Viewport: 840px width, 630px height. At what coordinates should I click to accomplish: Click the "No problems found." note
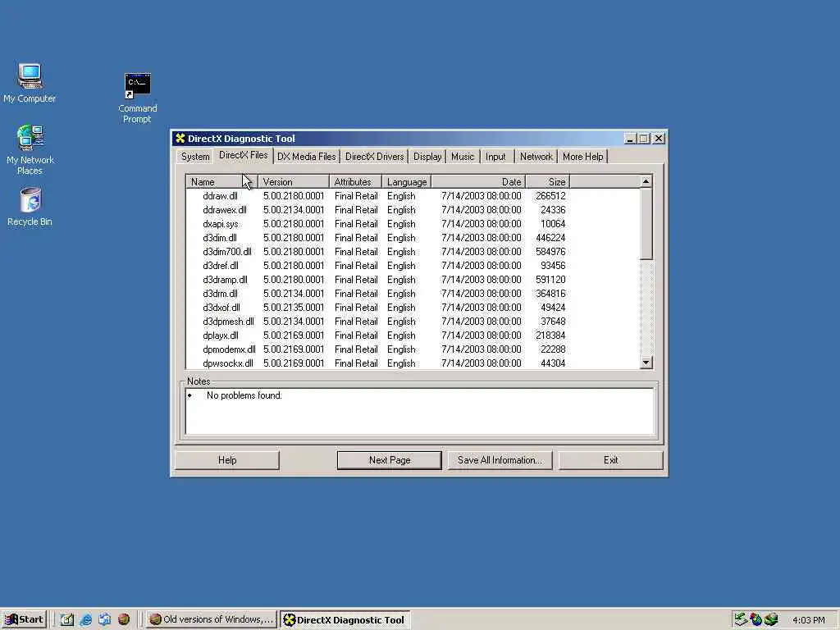click(244, 395)
